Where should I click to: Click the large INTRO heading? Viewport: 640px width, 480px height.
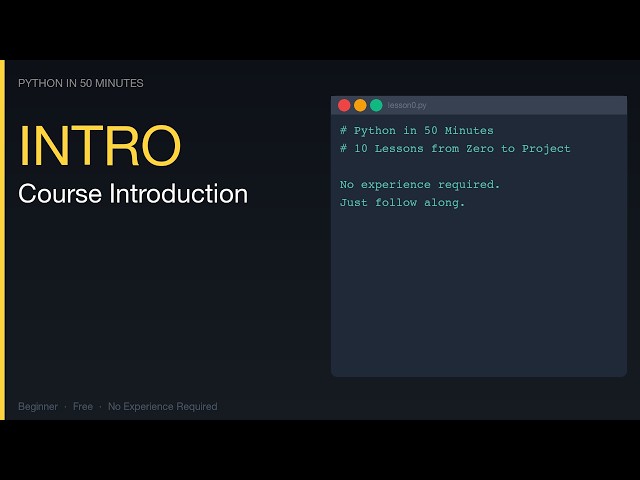(x=100, y=146)
